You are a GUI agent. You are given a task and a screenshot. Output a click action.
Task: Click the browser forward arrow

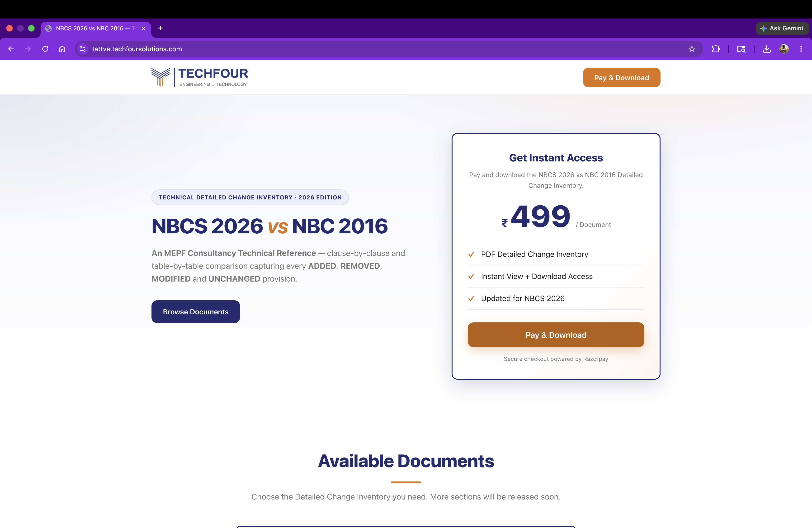[x=28, y=49]
